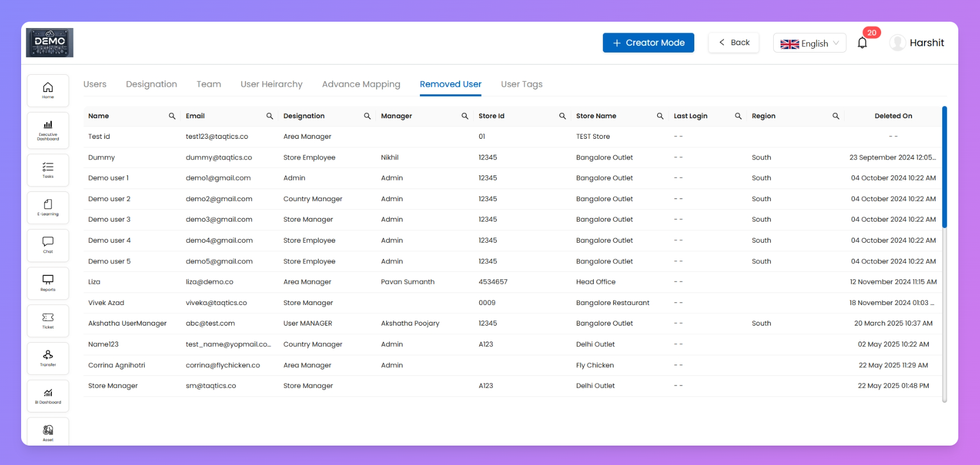Open the Home sidebar icon

tap(48, 90)
